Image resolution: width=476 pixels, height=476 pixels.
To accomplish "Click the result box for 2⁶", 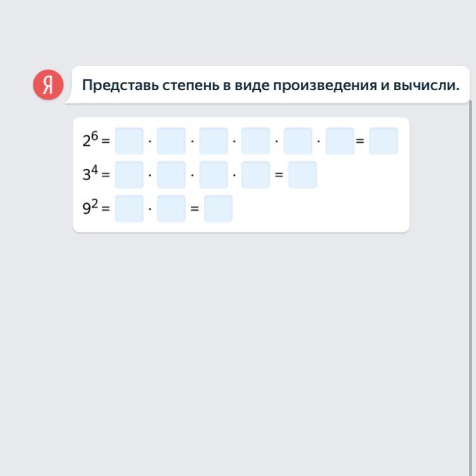I will click(x=383, y=141).
